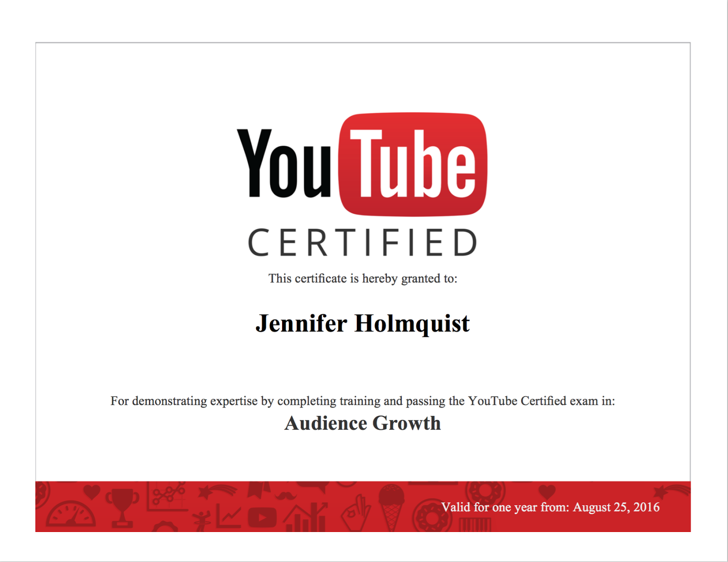Select the rising line graph icon

click(x=229, y=516)
